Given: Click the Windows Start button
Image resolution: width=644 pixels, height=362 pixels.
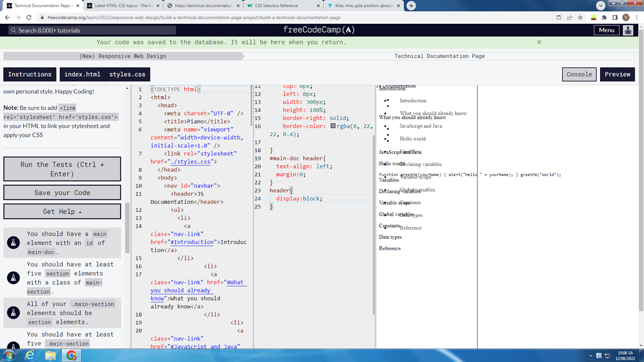Looking at the screenshot, I should pyautogui.click(x=9, y=356).
